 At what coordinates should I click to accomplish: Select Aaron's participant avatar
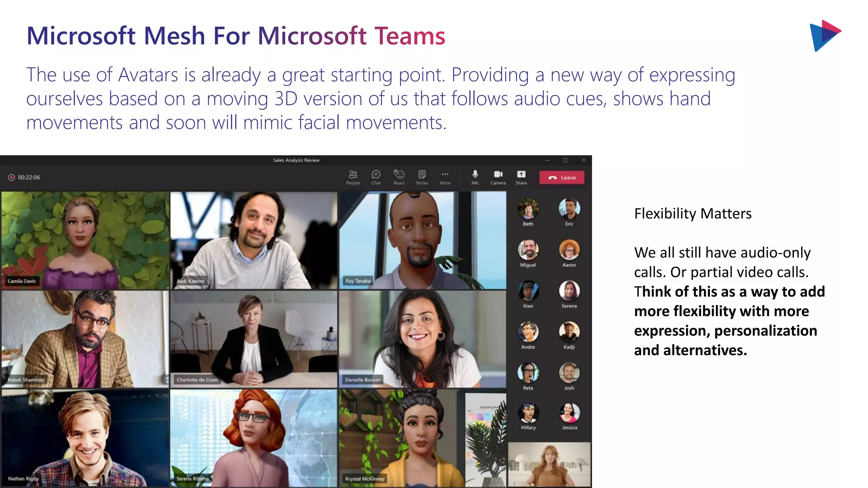pyautogui.click(x=569, y=250)
